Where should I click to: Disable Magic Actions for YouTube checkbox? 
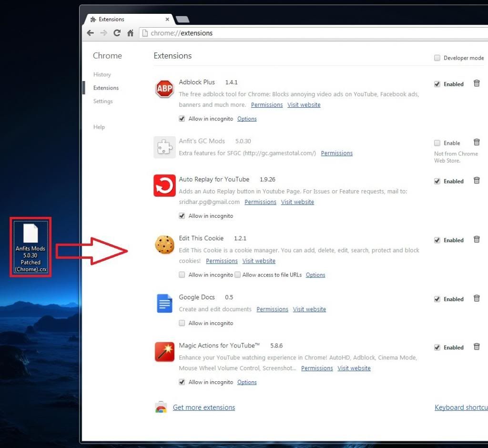point(437,347)
